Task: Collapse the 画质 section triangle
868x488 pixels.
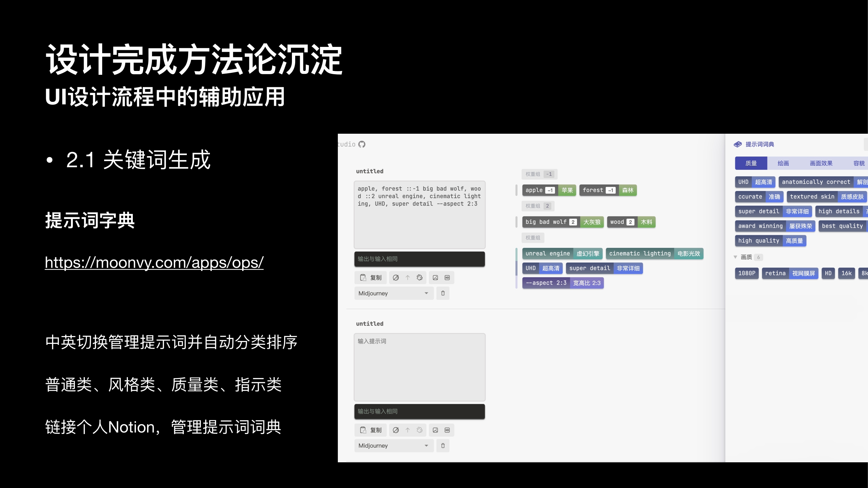Action: pos(735,257)
